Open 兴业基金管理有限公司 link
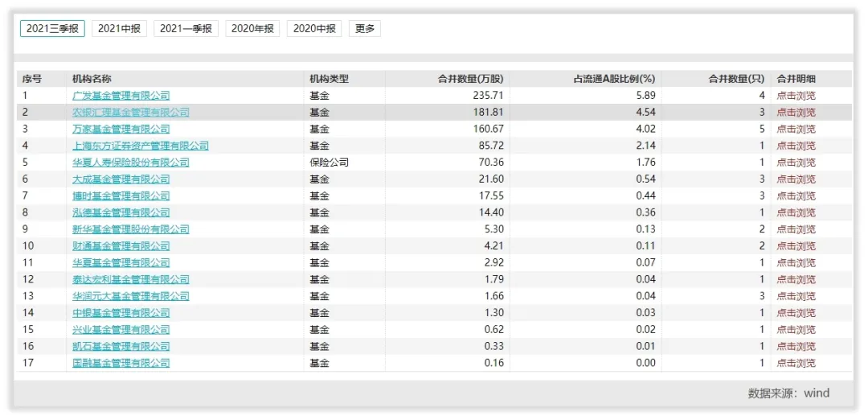The image size is (868, 420). tap(121, 330)
